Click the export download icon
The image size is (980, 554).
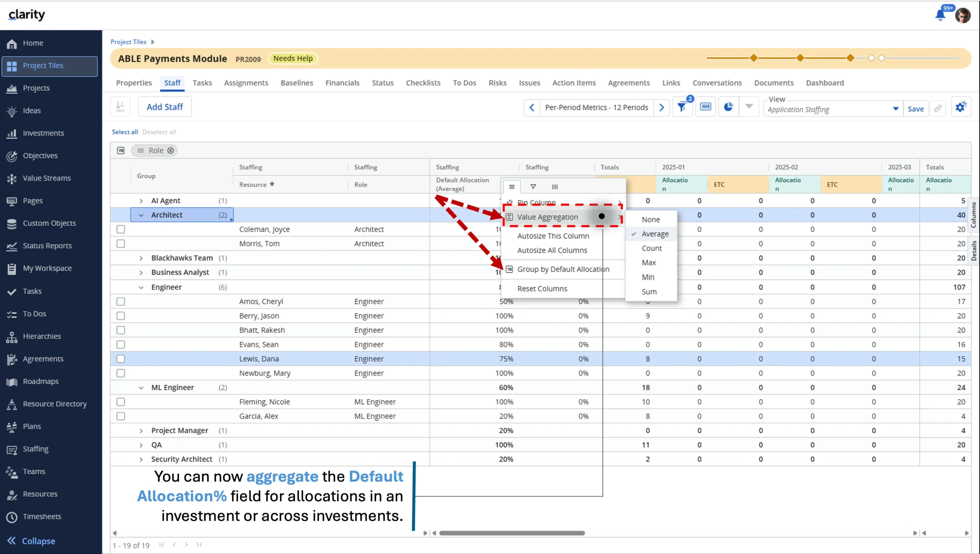(120, 107)
